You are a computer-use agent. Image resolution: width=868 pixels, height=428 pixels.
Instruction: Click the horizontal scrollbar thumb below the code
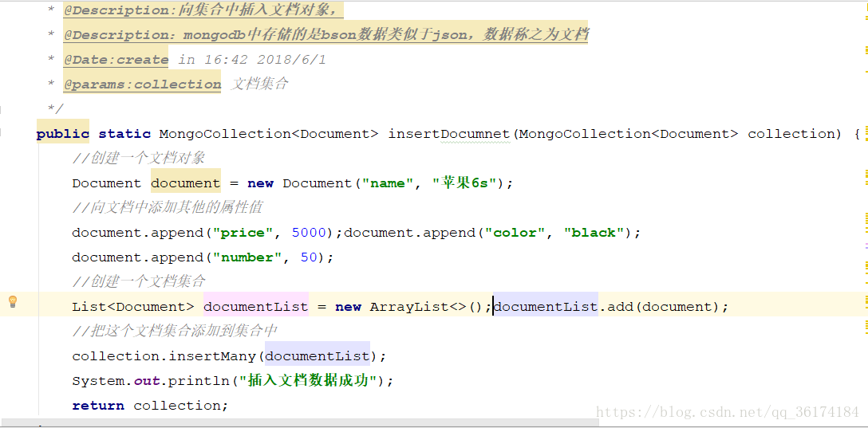(x=299, y=422)
